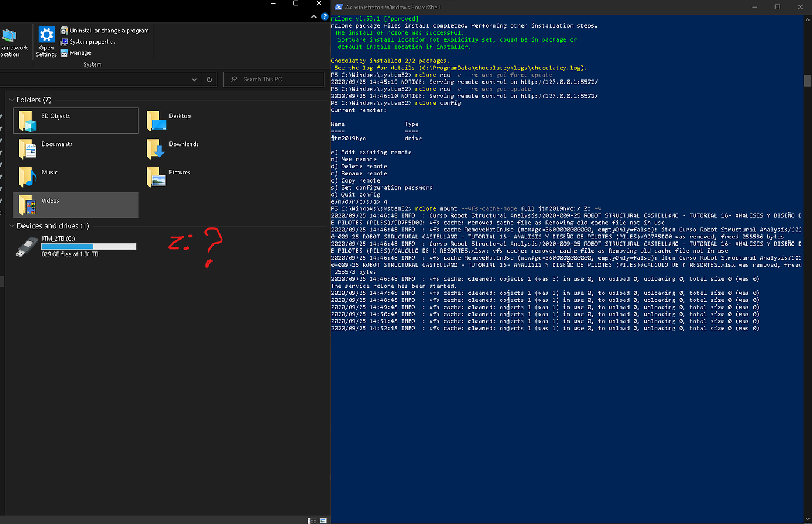This screenshot has width=812, height=524.
Task: Switch to Details view using status bar icon
Action: point(311,520)
